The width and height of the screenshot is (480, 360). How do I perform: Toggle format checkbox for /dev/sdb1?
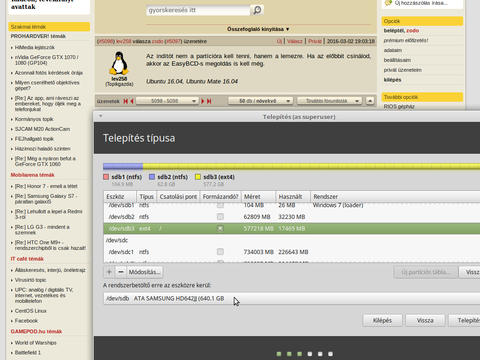coord(220,205)
